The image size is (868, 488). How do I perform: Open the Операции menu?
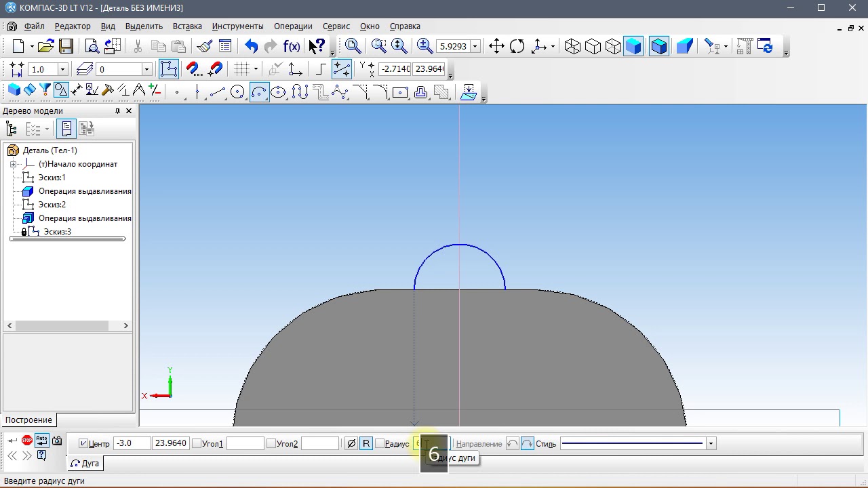click(x=293, y=26)
